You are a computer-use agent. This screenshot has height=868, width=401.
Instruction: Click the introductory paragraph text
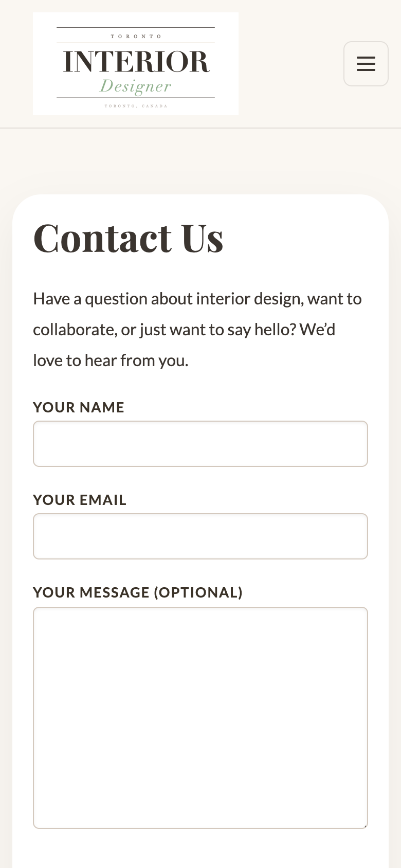pos(197,329)
